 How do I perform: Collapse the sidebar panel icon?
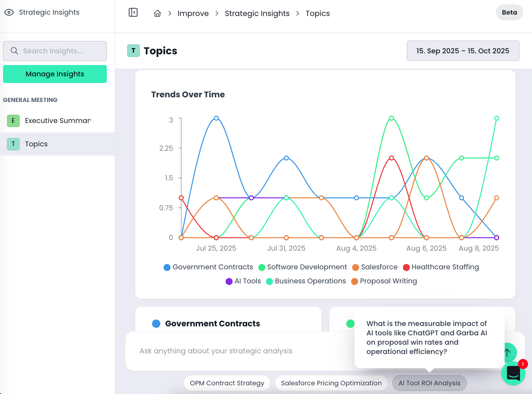pos(133,13)
